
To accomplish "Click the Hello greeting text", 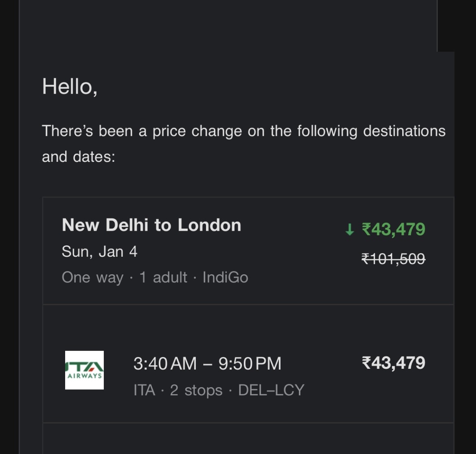I will (x=70, y=86).
